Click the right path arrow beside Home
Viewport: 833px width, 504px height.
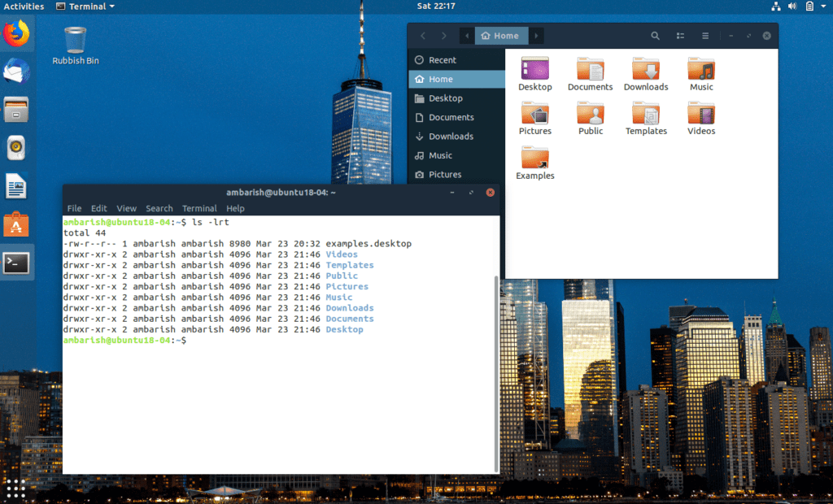point(536,36)
